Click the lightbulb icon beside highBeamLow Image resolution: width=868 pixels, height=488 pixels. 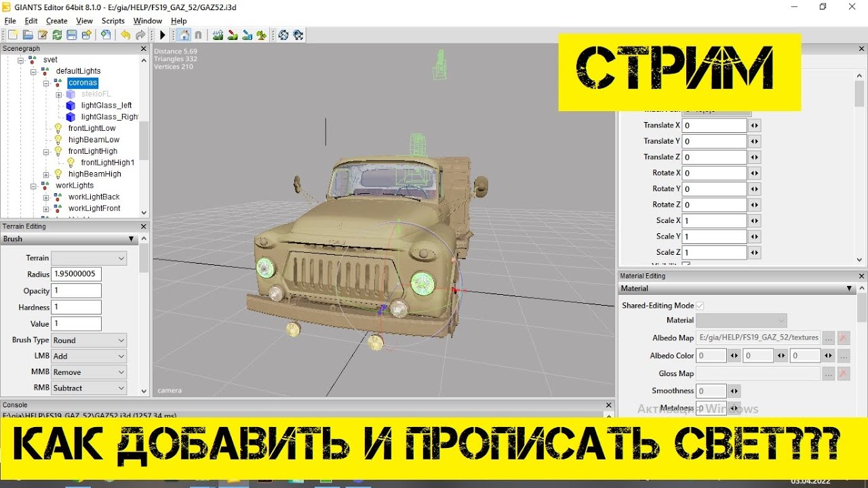[x=58, y=140]
